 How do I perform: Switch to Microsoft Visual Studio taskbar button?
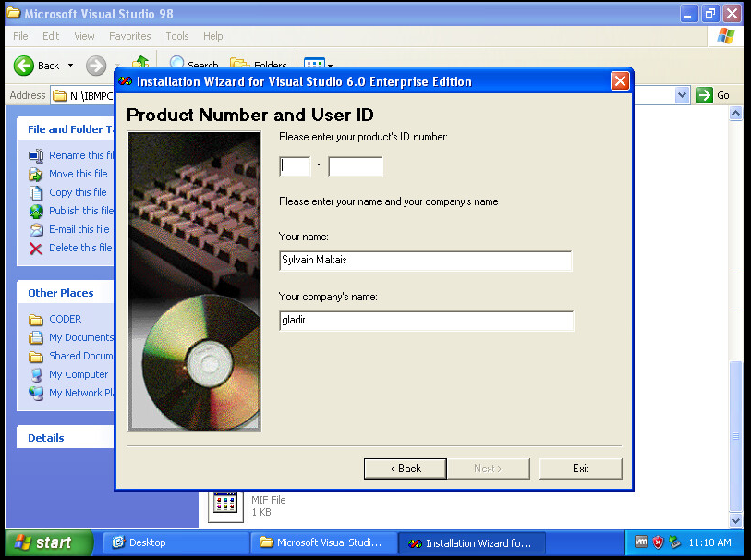pyautogui.click(x=324, y=542)
